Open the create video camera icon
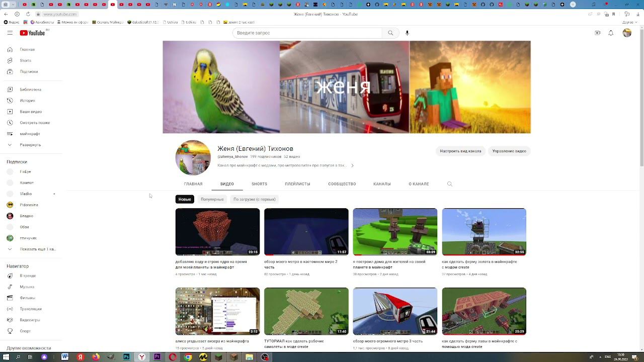Image resolution: width=644 pixels, height=362 pixels. (x=598, y=33)
